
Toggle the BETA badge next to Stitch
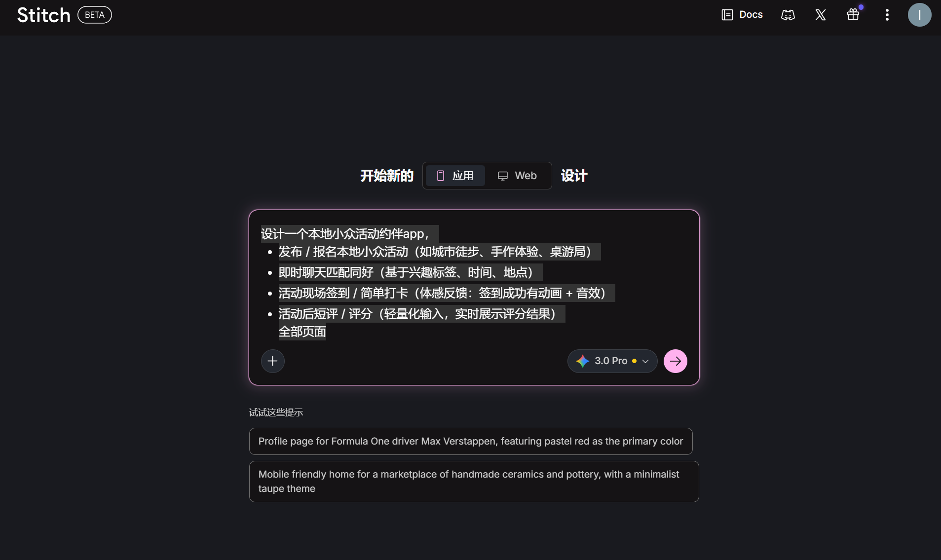94,15
